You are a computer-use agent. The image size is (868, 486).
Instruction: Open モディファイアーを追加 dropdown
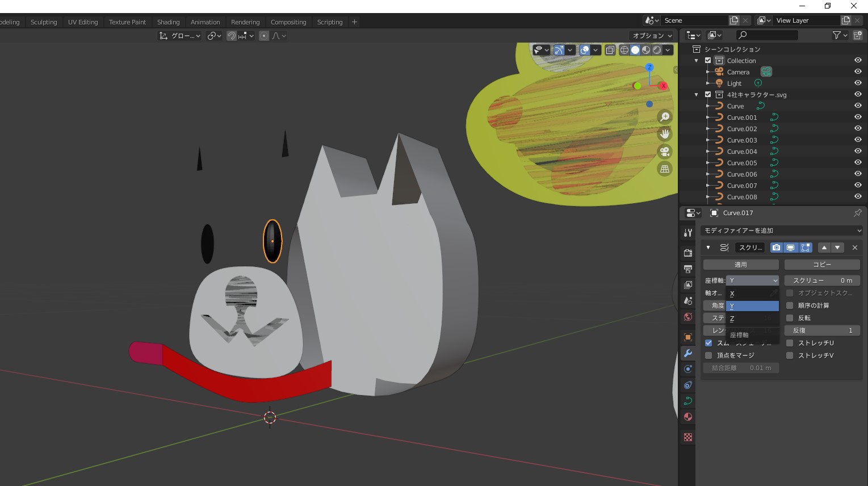coord(781,231)
